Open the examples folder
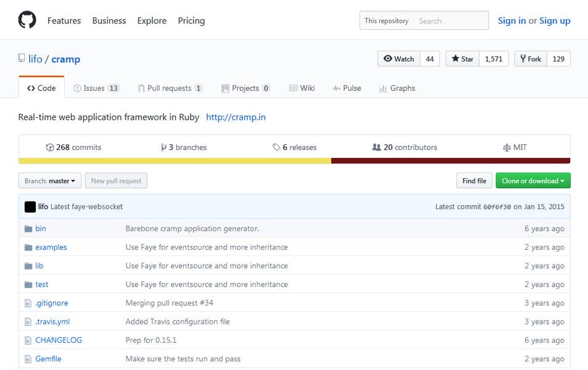The width and height of the screenshot is (588, 370). [x=51, y=247]
